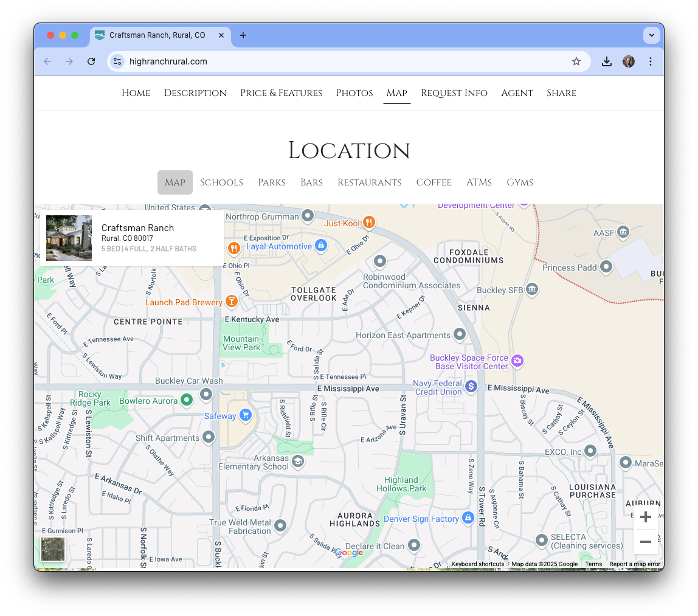Select the Schools location tab
Screen dimensions: 698x616
[222, 182]
